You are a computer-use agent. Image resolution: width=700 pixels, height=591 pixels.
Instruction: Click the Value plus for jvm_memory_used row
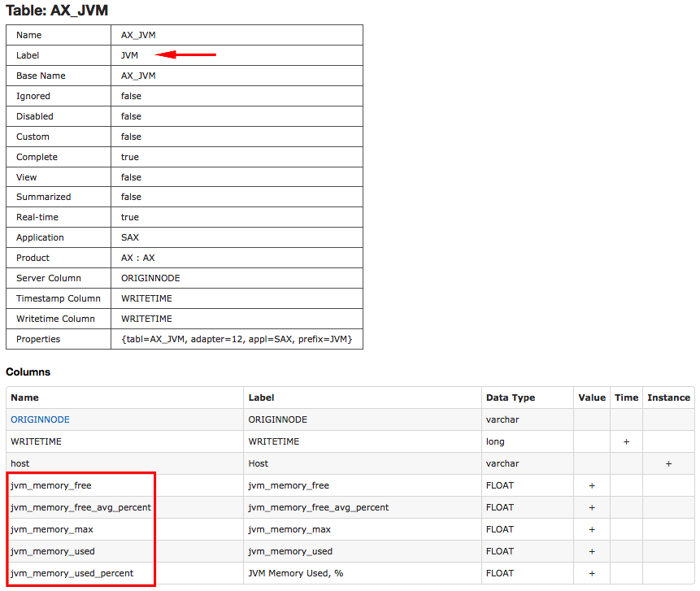pyautogui.click(x=592, y=551)
